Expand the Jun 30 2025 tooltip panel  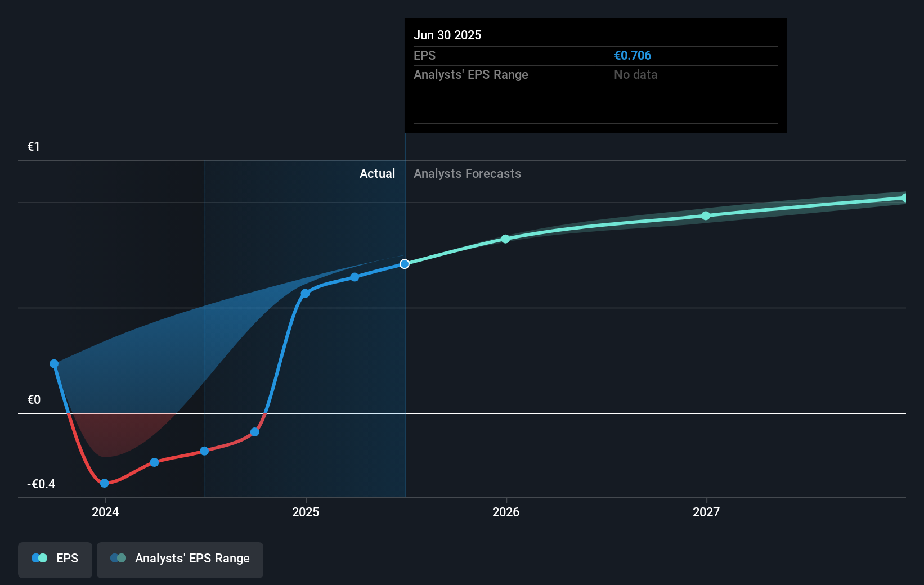(x=448, y=35)
